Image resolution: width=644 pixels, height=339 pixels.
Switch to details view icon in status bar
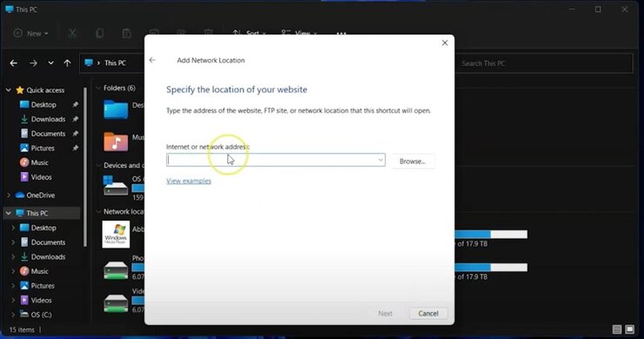click(617, 329)
